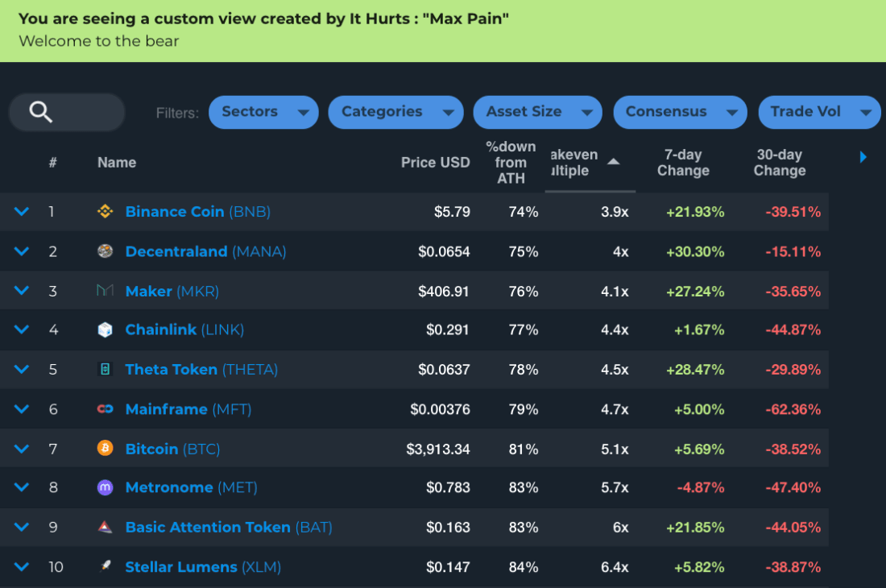Click the magnifying glass search icon
This screenshot has width=886, height=588.
41,112
